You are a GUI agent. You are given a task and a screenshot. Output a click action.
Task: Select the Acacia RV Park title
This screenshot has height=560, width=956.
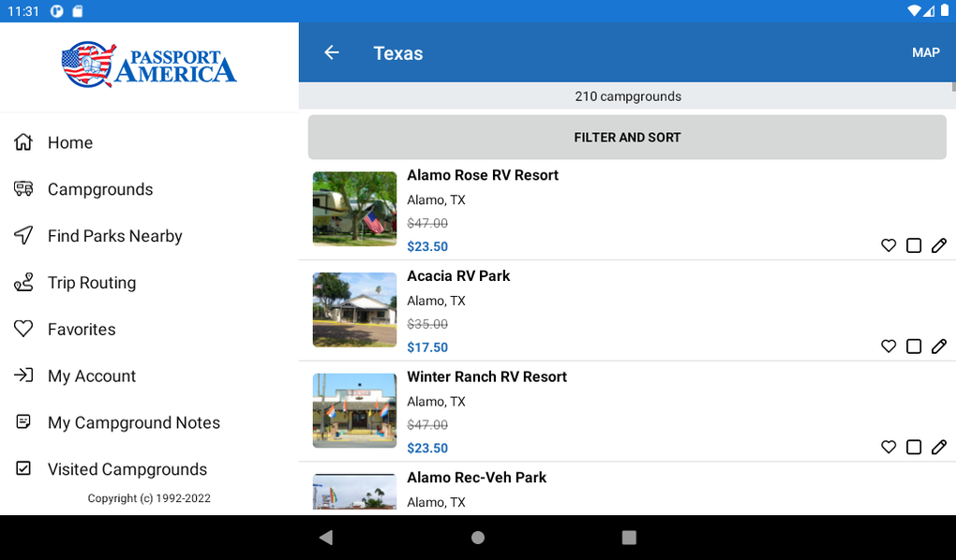coord(458,276)
